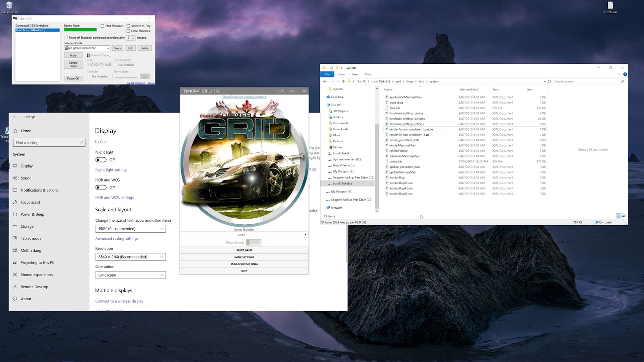The image size is (644, 362).
Task: Click Explorer back navigation arrow
Action: pyautogui.click(x=325, y=81)
